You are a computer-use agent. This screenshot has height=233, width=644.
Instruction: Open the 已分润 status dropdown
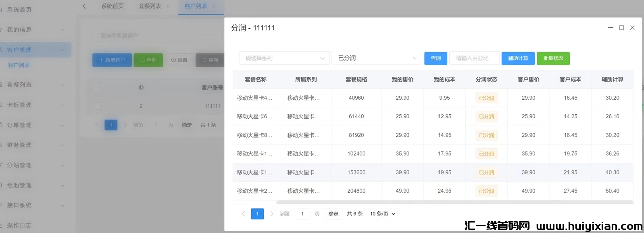pos(377,58)
